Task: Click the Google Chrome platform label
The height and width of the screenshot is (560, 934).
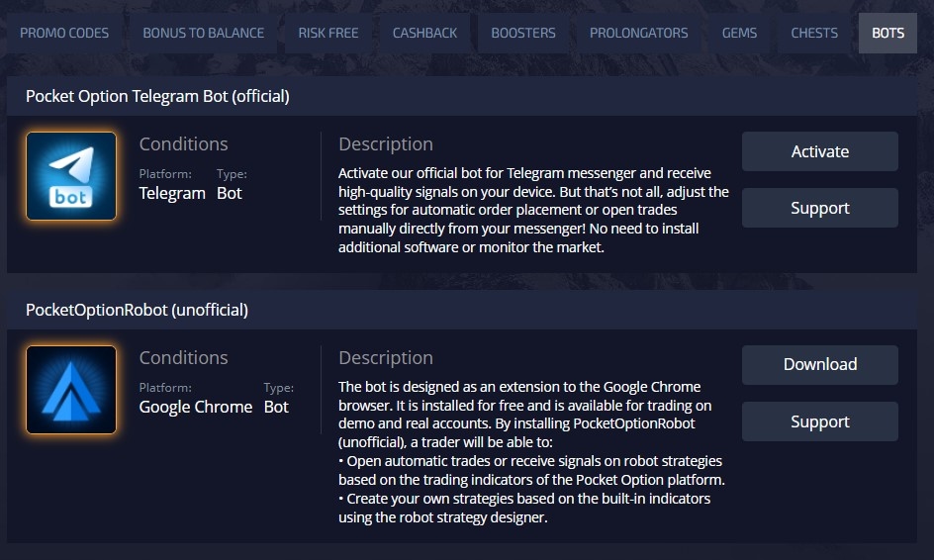Action: click(195, 407)
